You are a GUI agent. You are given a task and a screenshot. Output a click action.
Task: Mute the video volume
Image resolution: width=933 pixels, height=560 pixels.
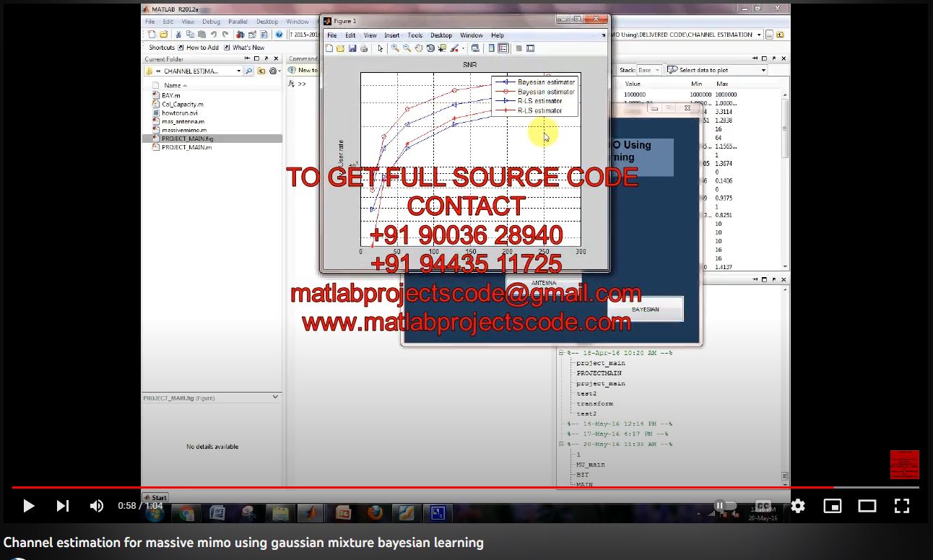[x=97, y=506]
